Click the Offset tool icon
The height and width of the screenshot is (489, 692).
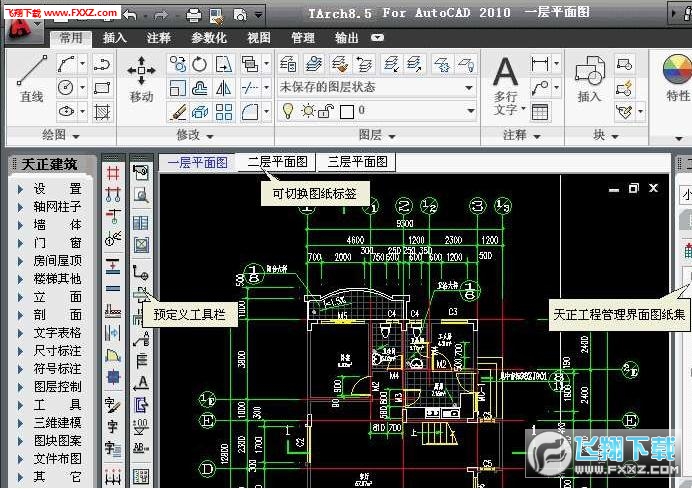tap(199, 88)
